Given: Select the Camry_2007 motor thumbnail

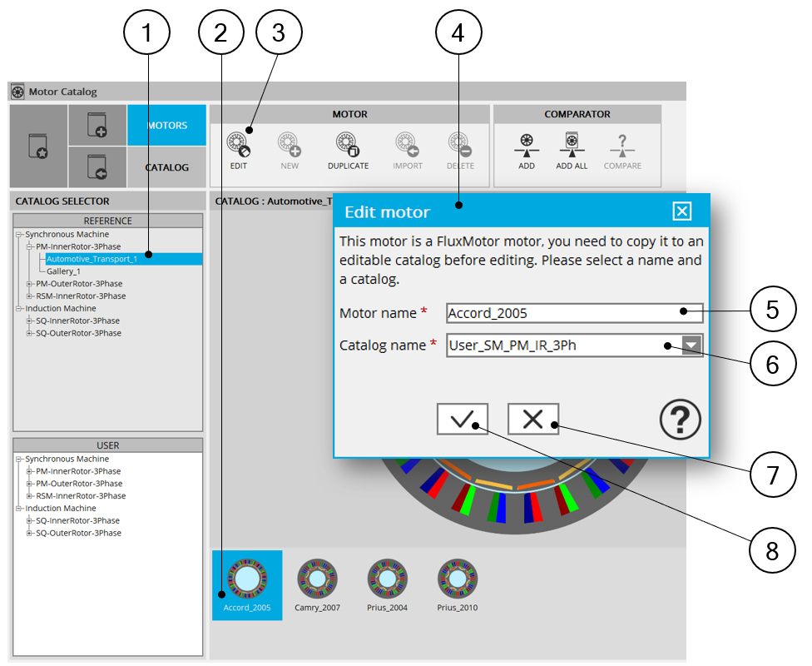Looking at the screenshot, I should (317, 584).
